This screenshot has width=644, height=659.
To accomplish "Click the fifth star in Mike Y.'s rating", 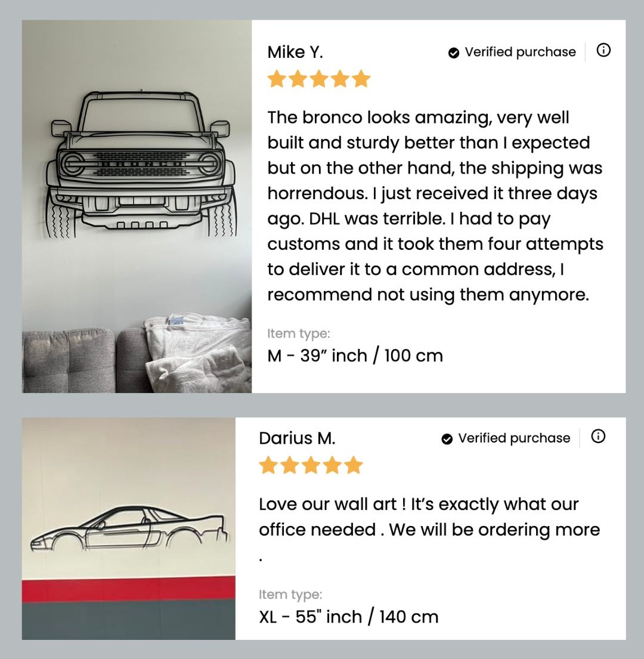I will pyautogui.click(x=360, y=79).
